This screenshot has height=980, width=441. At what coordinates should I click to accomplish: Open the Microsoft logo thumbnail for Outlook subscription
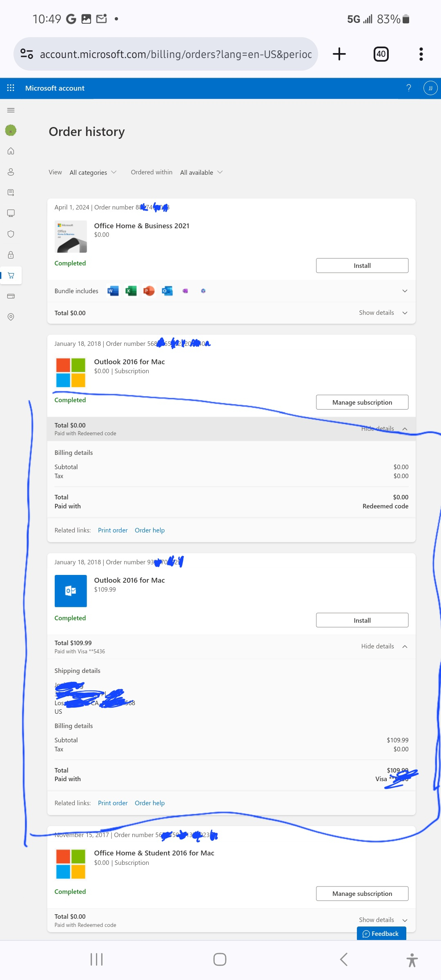[x=71, y=372]
